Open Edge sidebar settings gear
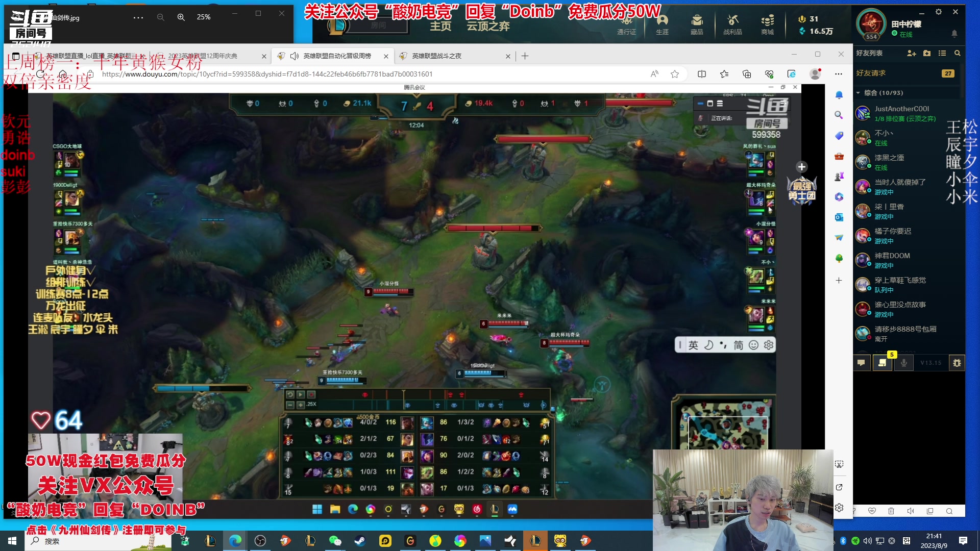The image size is (980, 551). tap(839, 508)
